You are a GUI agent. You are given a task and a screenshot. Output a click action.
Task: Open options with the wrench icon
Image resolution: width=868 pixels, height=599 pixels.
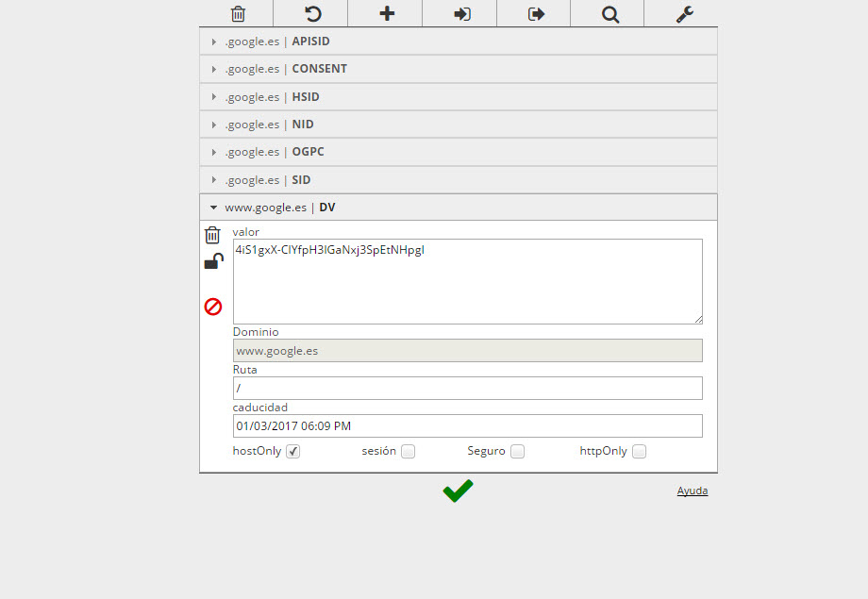coord(685,14)
